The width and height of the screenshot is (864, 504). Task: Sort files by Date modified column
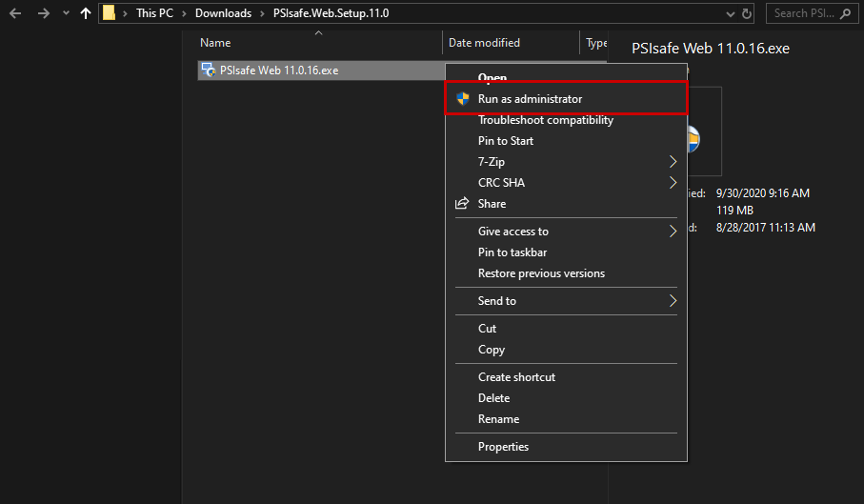tap(484, 43)
